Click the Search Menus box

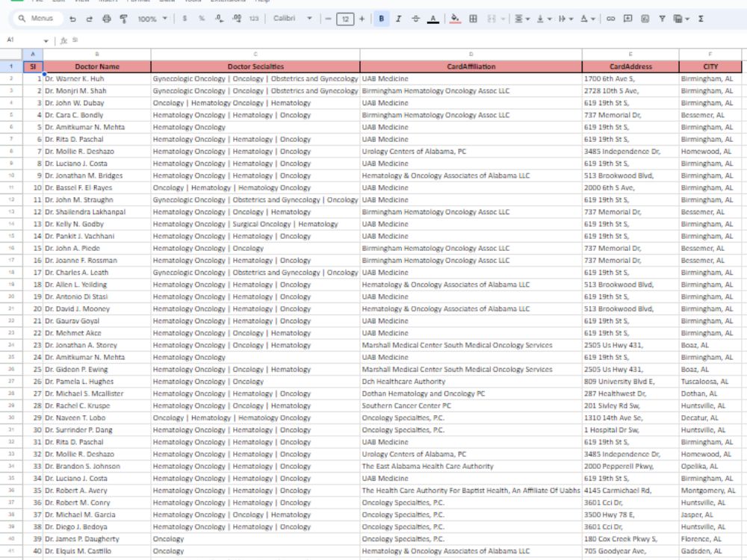click(x=39, y=18)
